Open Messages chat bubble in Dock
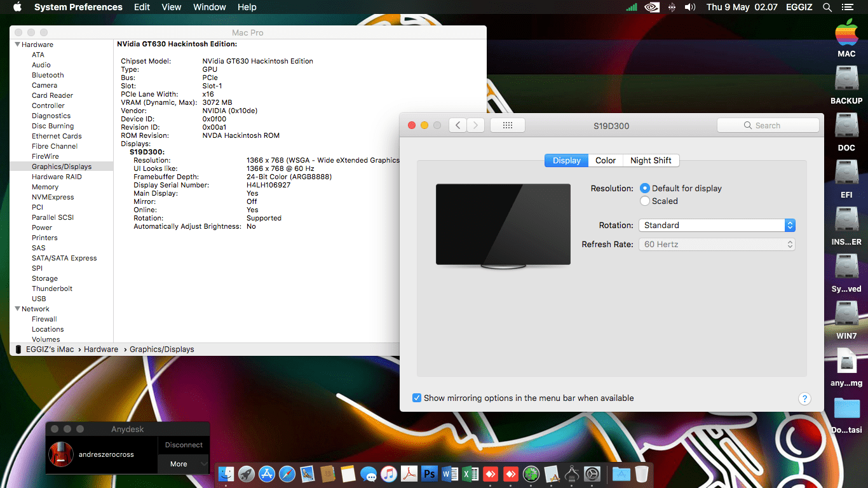 coord(369,474)
